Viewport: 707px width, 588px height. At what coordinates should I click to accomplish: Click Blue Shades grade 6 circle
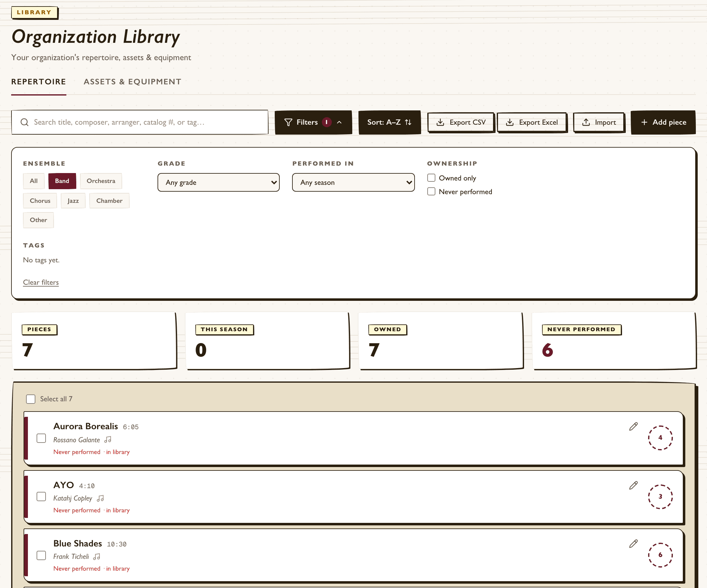660,555
